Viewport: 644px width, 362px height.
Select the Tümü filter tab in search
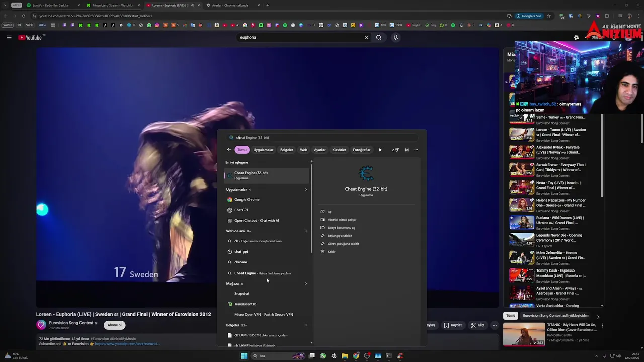click(x=242, y=150)
